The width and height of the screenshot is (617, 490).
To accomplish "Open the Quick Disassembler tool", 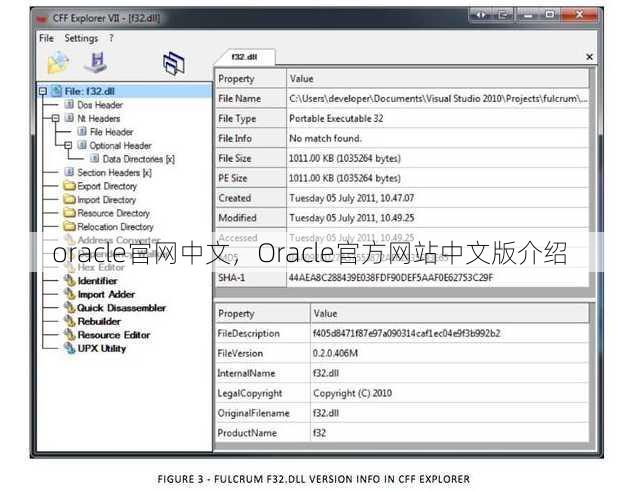I will pos(122,308).
